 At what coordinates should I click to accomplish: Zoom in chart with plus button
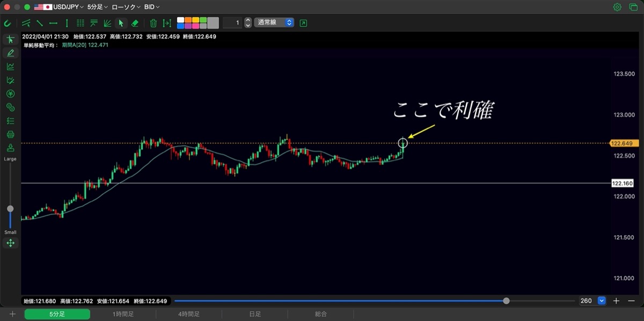click(x=617, y=301)
